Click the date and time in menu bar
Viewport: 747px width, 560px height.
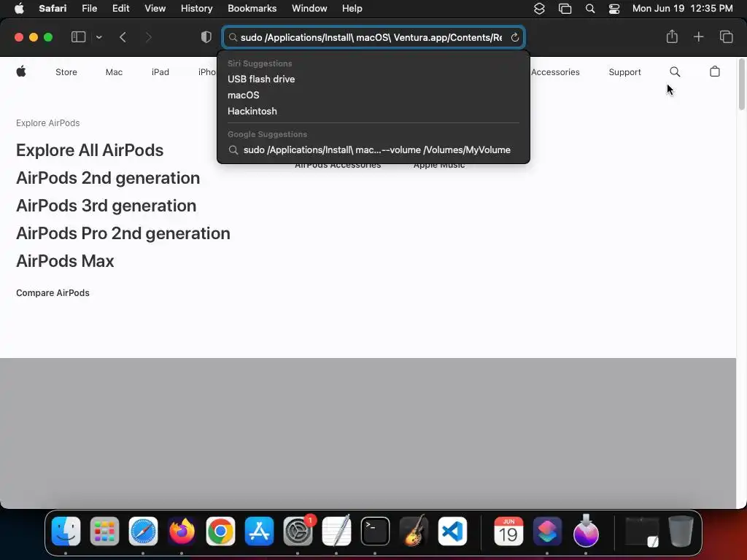[682, 9]
